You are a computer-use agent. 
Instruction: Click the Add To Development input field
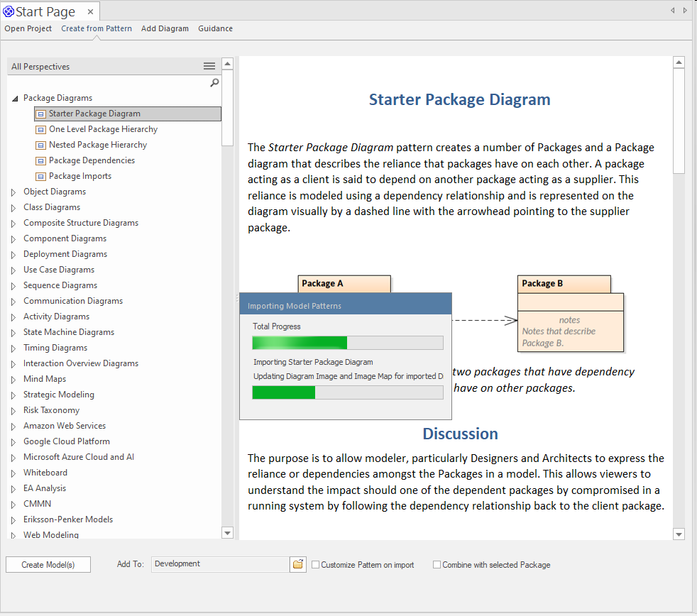pyautogui.click(x=220, y=564)
